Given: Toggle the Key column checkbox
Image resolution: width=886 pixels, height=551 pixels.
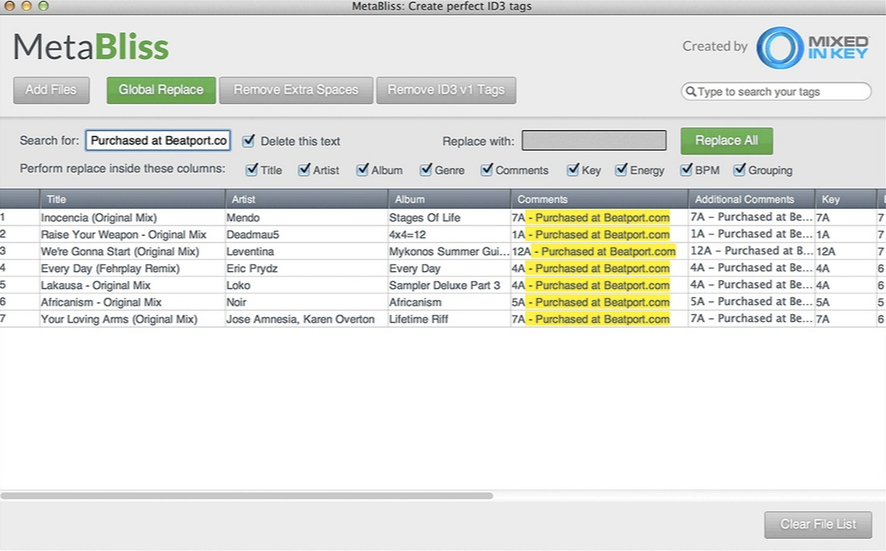Looking at the screenshot, I should point(573,170).
